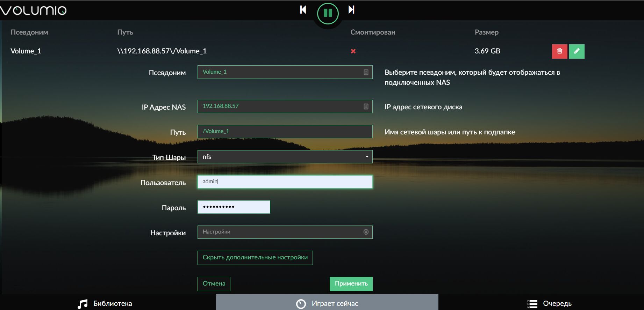Click into the Пароль password field

tap(234, 207)
